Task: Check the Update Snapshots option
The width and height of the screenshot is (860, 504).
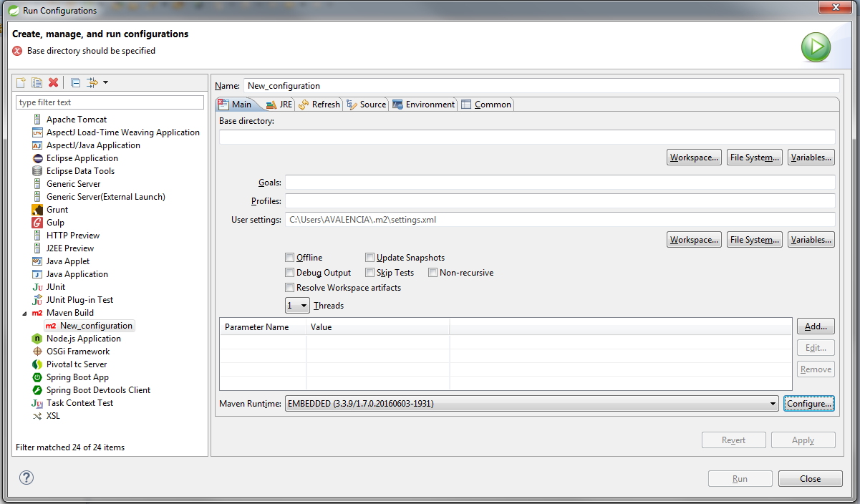Action: click(369, 257)
